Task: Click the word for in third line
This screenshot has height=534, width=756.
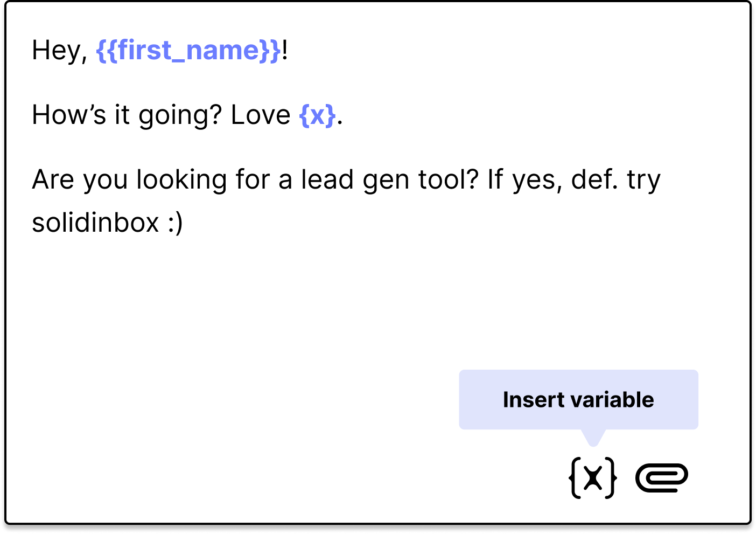Action: coord(252,180)
